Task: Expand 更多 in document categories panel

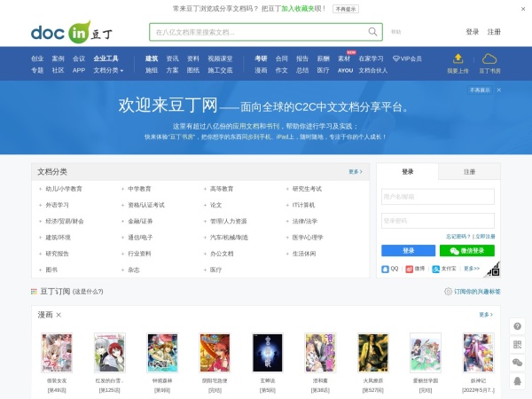Action: (355, 171)
